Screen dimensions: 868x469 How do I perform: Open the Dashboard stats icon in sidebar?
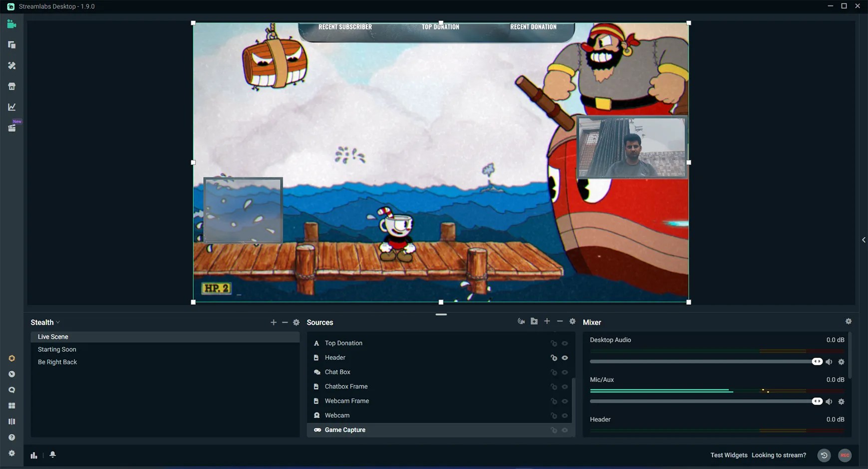click(x=12, y=106)
